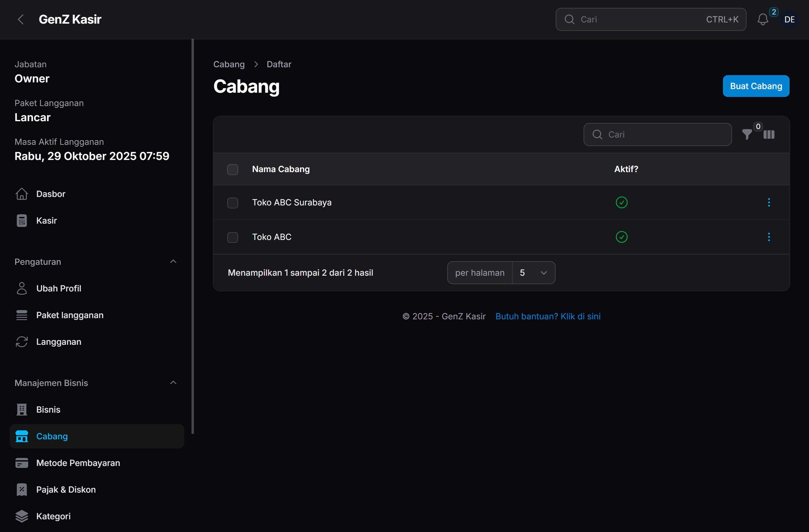Screen dimensions: 809x532
Task: Select all branches header checkbox
Action: [232, 169]
